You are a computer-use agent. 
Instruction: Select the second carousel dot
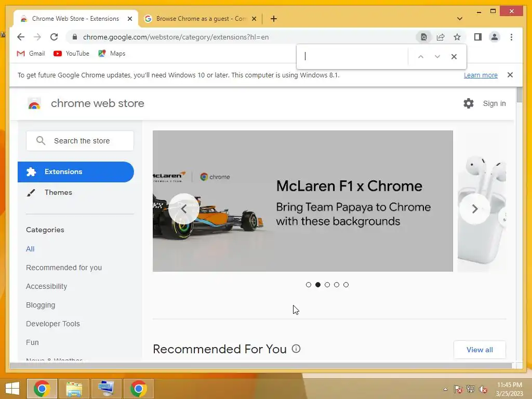coord(318,285)
